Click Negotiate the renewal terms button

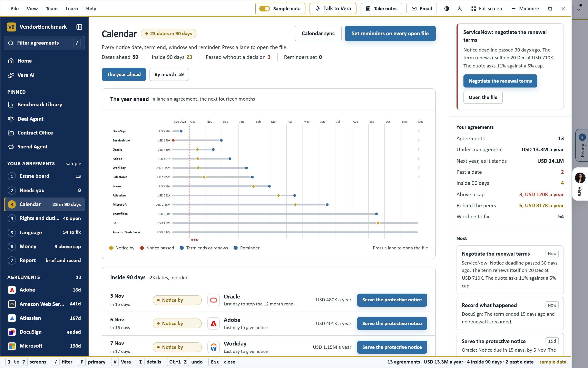coord(500,81)
